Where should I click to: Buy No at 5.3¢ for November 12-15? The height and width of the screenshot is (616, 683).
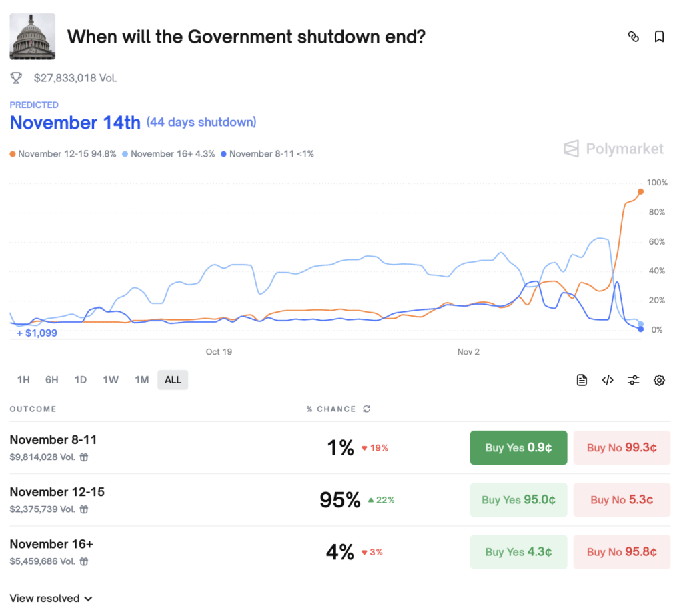pos(622,500)
